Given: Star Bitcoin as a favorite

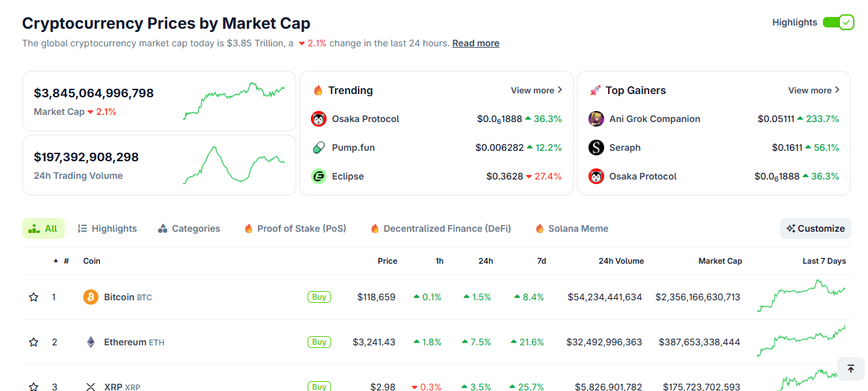Looking at the screenshot, I should (34, 297).
